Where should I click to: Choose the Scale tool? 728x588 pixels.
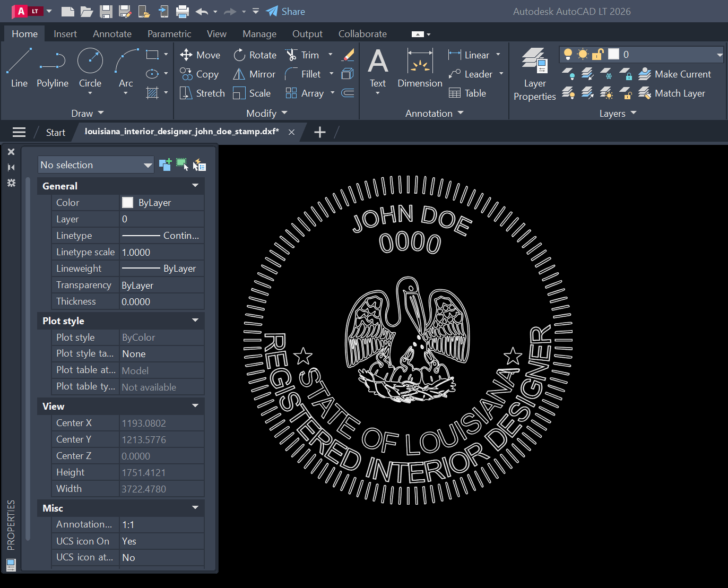(252, 93)
